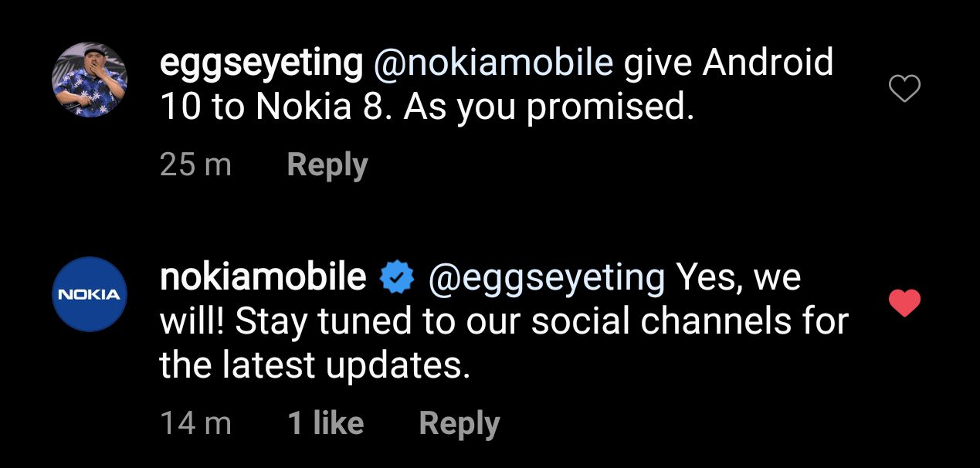Like eggseyeting's comment with the heart outline
The width and height of the screenshot is (980, 468).
904,90
